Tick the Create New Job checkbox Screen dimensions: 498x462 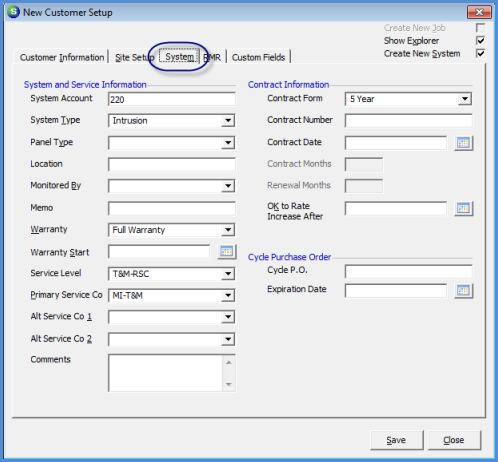(480, 28)
